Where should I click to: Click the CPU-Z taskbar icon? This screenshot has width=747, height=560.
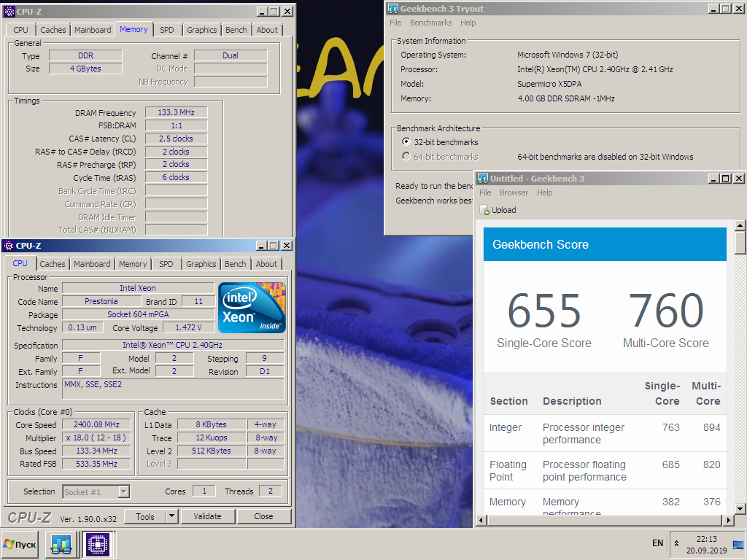click(98, 544)
